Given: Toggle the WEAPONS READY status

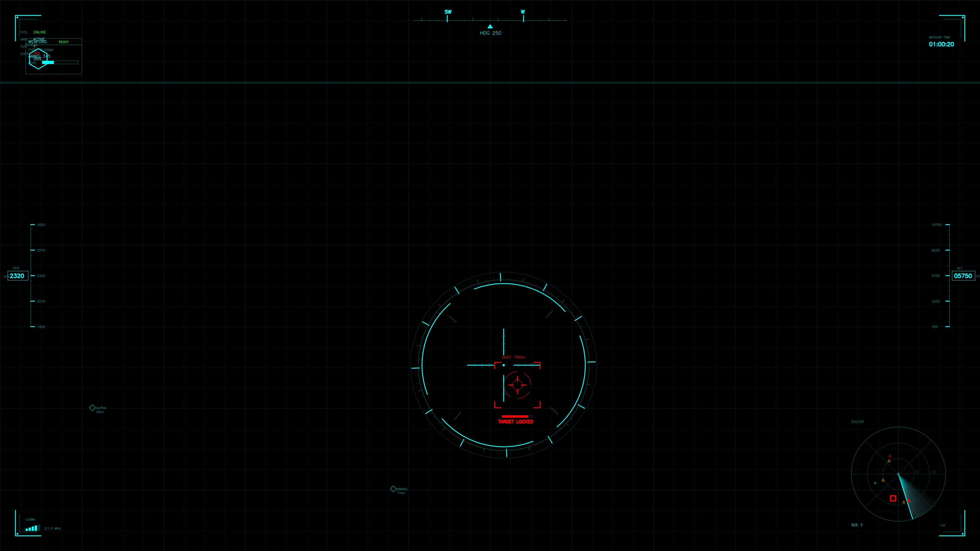Looking at the screenshot, I should tap(64, 42).
